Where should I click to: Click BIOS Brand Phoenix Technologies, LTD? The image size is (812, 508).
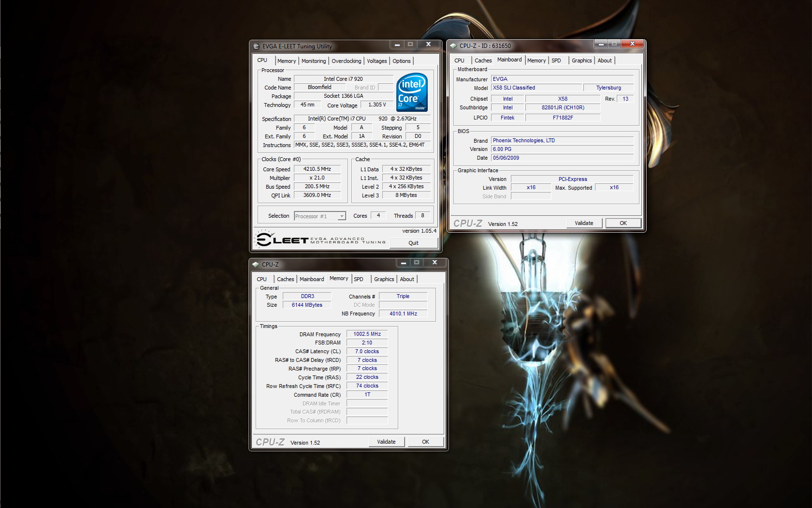click(562, 141)
